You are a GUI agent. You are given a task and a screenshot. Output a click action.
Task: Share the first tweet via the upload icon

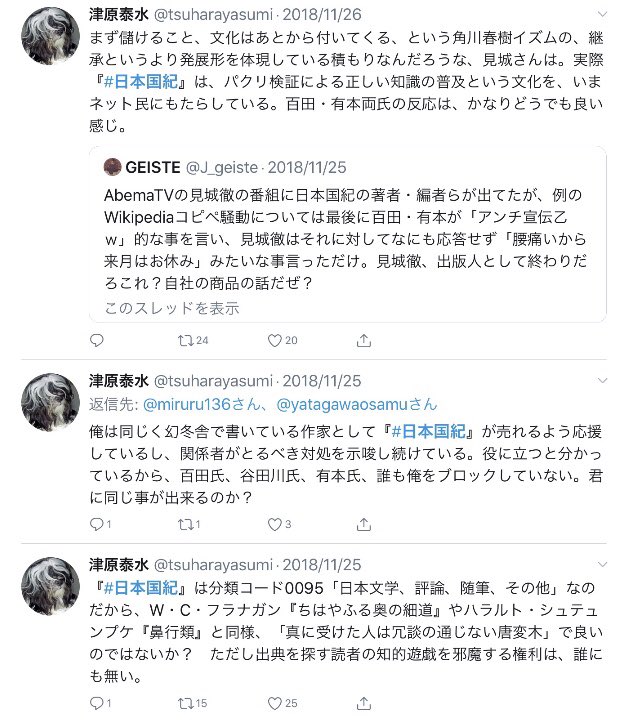[363, 340]
